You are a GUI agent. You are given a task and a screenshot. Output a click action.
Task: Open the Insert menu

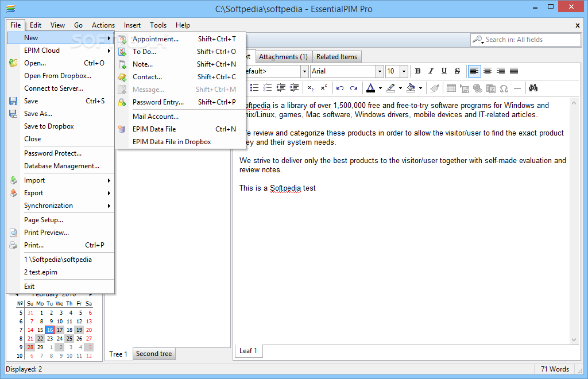click(132, 25)
